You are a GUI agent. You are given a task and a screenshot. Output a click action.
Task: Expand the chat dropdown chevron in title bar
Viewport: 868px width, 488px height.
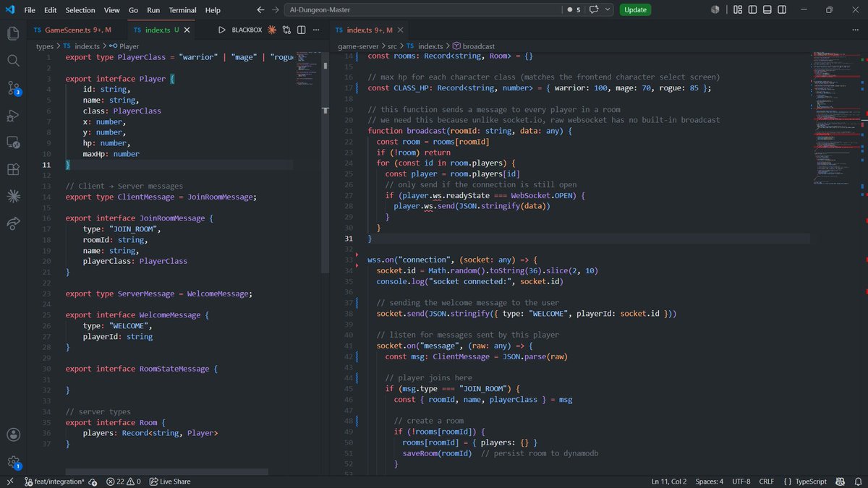(608, 10)
